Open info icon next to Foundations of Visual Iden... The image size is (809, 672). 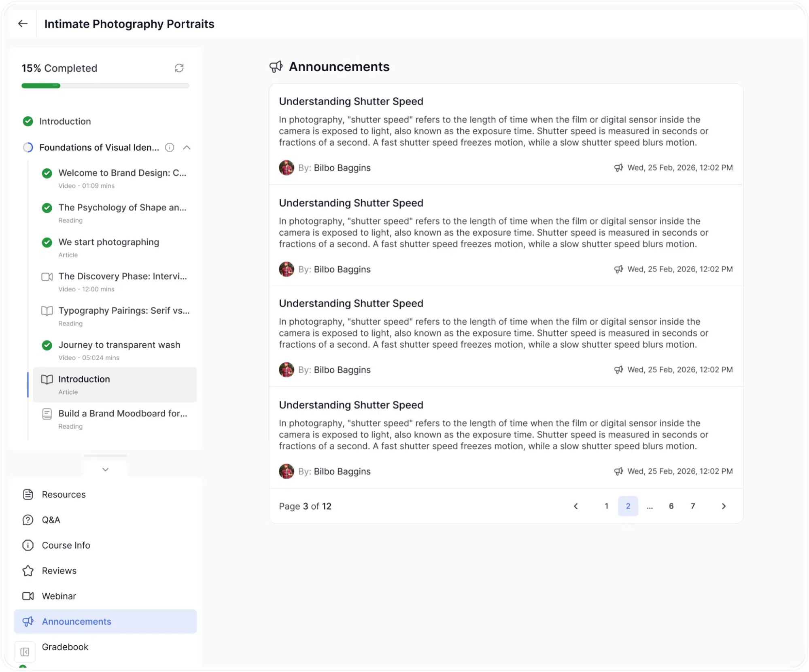170,147
